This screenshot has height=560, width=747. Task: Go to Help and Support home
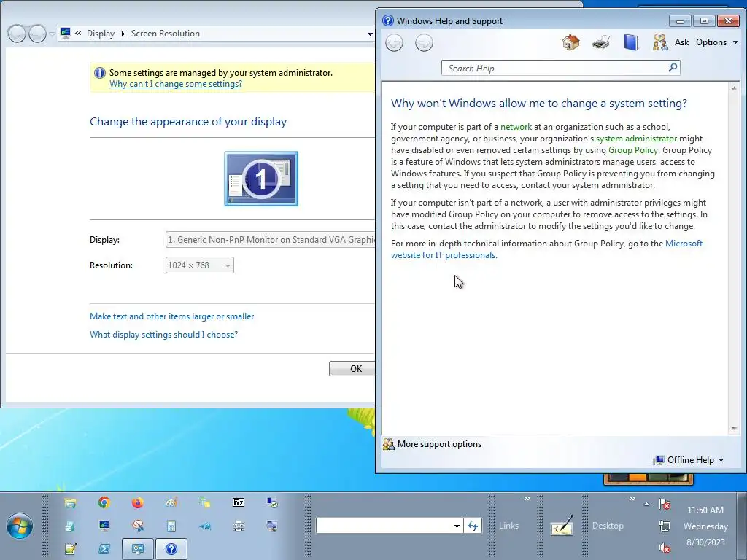[x=570, y=42]
